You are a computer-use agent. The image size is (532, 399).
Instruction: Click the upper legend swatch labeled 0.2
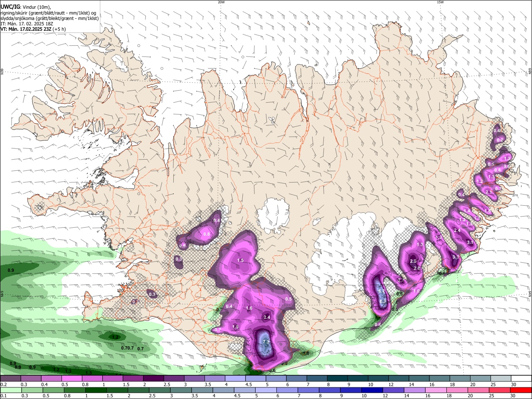click(10, 379)
